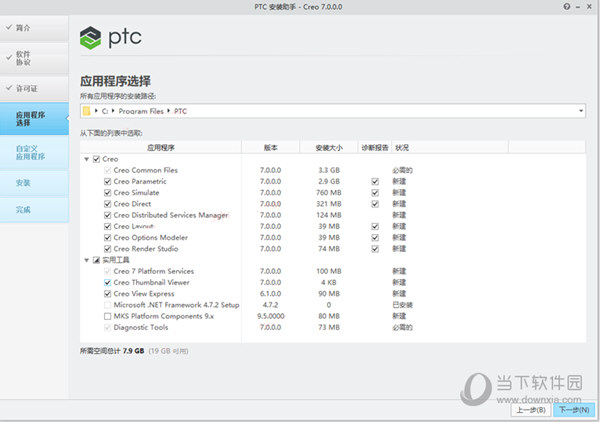600x422 pixels.
Task: Select the 应用程序选择 step
Action: pyautogui.click(x=34, y=119)
